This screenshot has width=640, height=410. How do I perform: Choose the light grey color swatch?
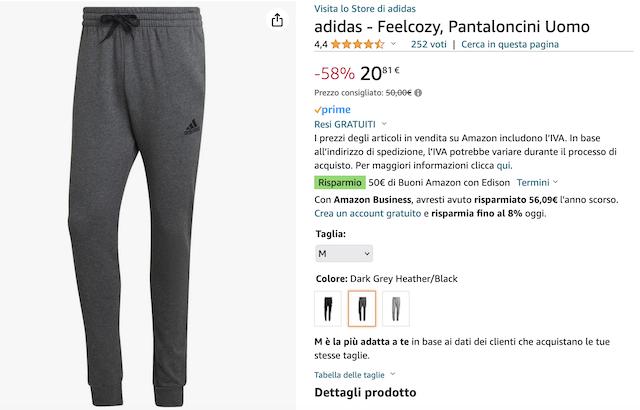click(x=395, y=308)
